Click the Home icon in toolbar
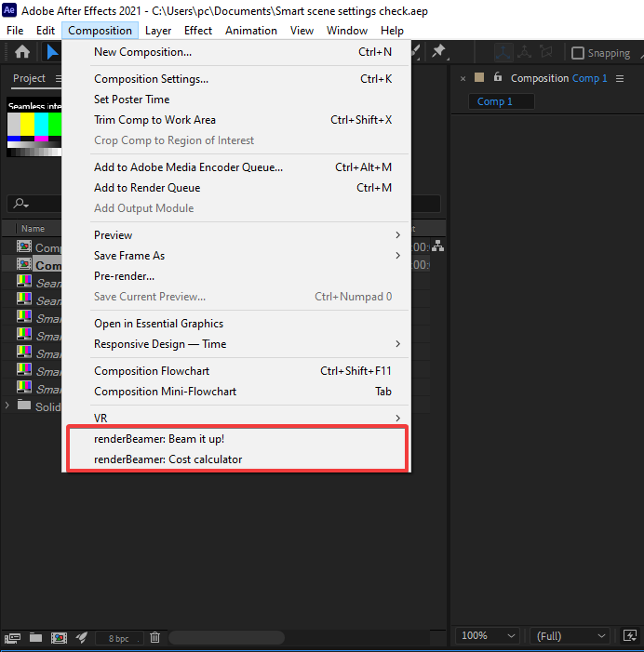The height and width of the screenshot is (652, 644). click(x=22, y=52)
